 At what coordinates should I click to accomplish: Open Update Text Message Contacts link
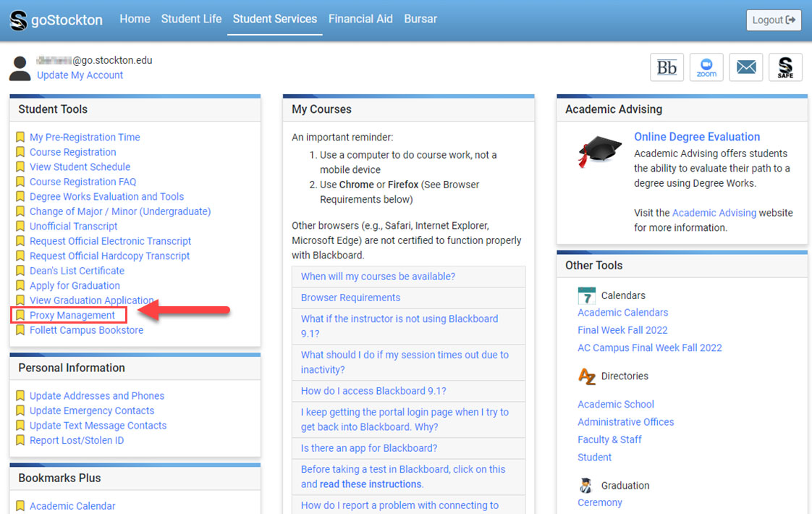pyautogui.click(x=98, y=426)
